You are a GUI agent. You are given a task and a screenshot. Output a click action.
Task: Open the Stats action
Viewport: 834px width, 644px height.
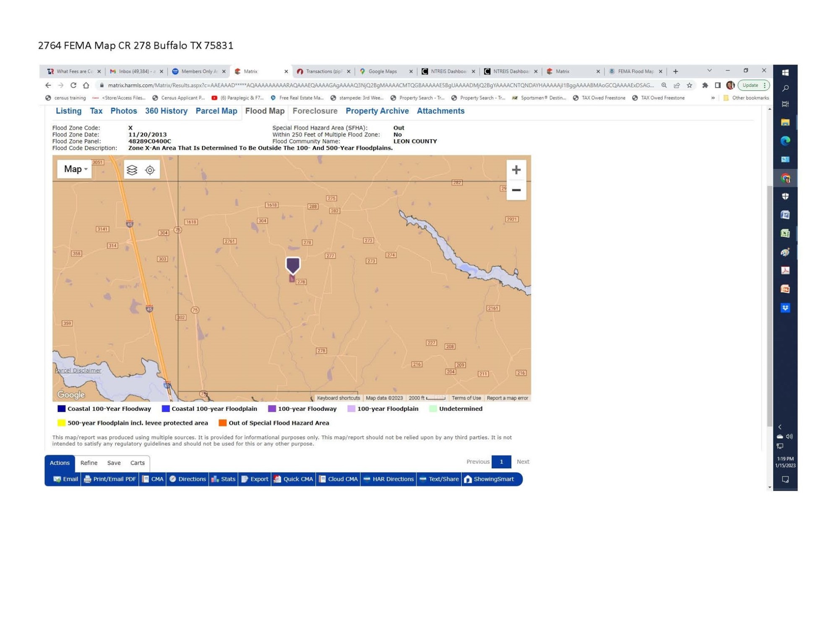(223, 479)
